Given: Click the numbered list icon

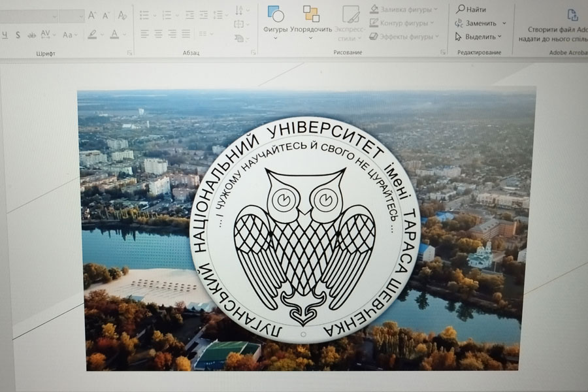Looking at the screenshot, I should [167, 15].
